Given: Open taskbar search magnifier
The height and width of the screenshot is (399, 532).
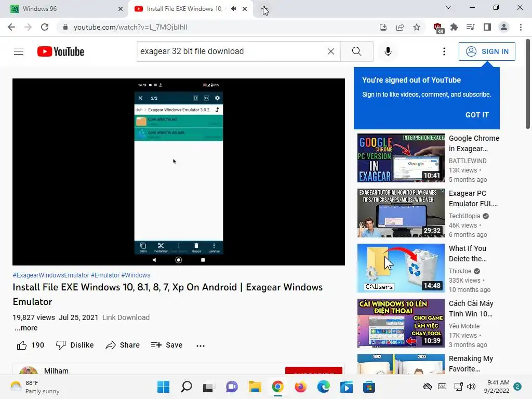Looking at the screenshot, I should [187, 387].
